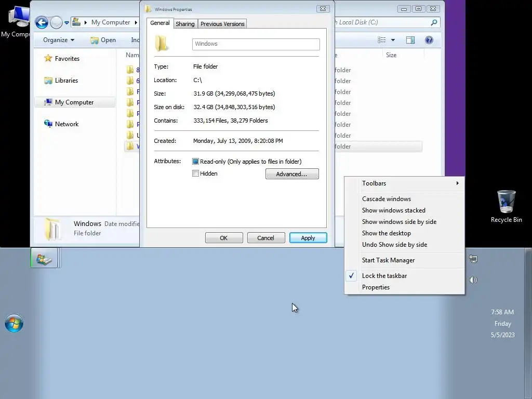The image size is (532, 399).
Task: Open the view options dropdown arrow
Action: (x=393, y=40)
